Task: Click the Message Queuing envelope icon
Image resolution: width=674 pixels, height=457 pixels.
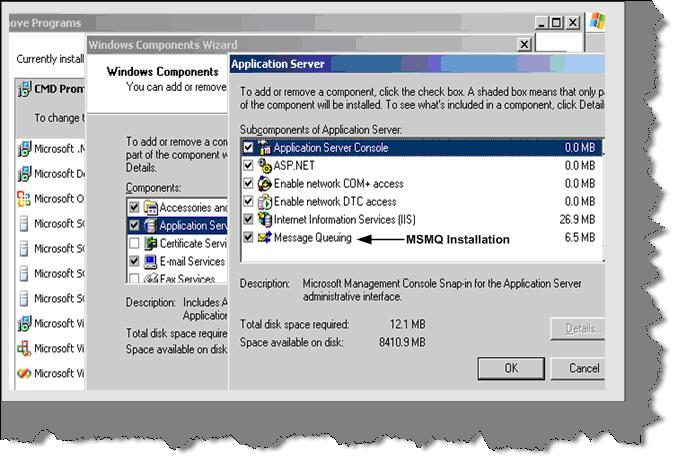Action: coord(264,237)
